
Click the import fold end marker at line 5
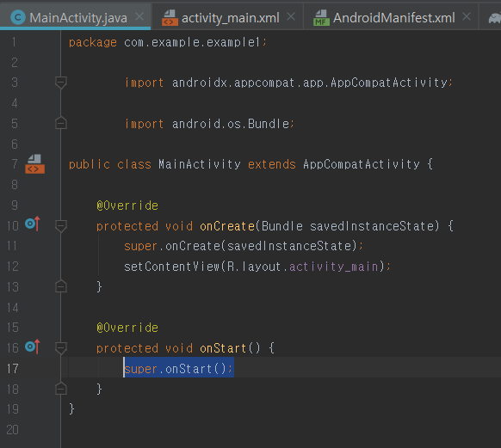click(x=61, y=123)
